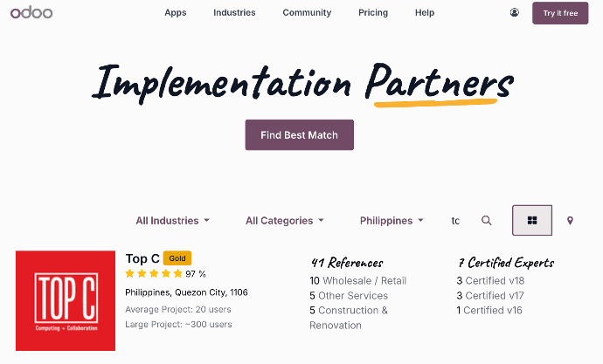The image size is (603, 364).
Task: Click the Find Best Match button
Action: click(x=299, y=135)
